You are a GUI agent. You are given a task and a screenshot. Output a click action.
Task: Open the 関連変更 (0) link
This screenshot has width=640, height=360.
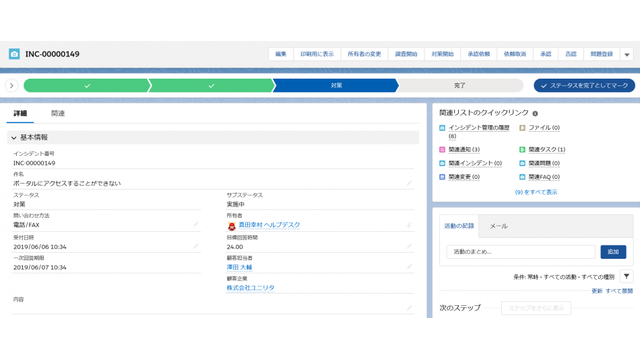(464, 177)
